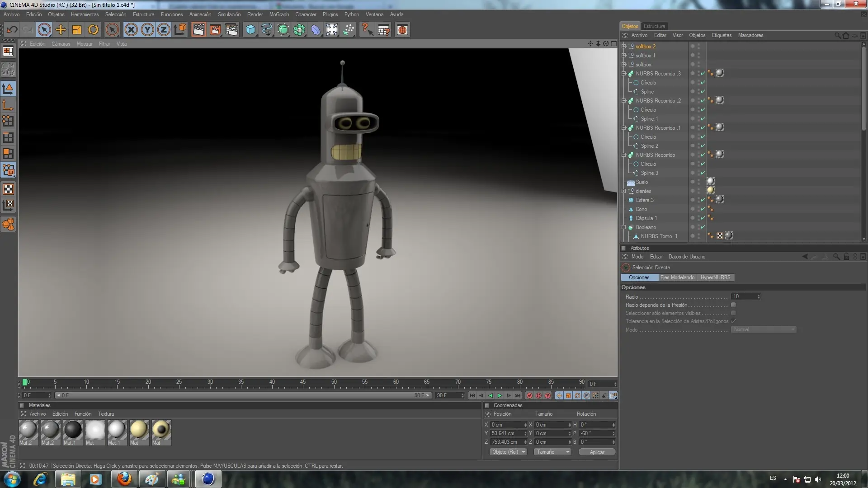Image resolution: width=868 pixels, height=488 pixels.
Task: Open BodyPaint icon at sidebar bottom
Action: coord(8,224)
